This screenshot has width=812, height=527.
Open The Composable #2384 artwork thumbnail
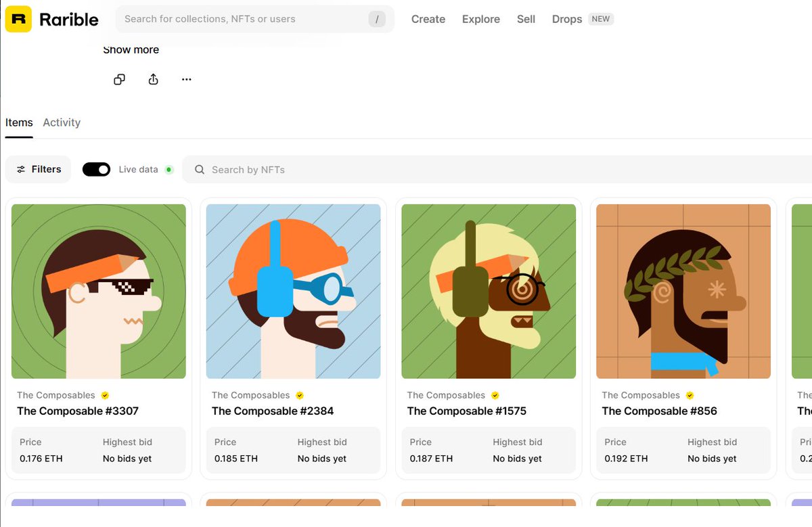coord(294,292)
